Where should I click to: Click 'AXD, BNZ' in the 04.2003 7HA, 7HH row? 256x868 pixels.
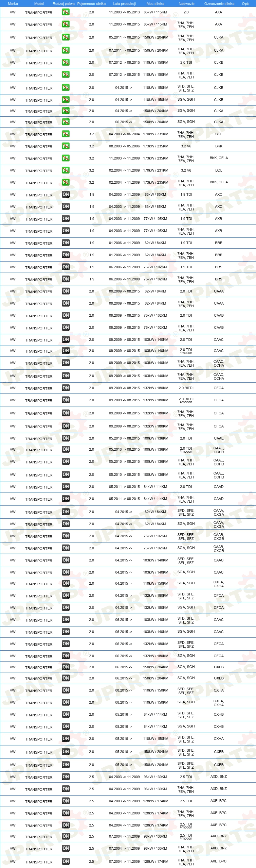[x=218, y=789]
